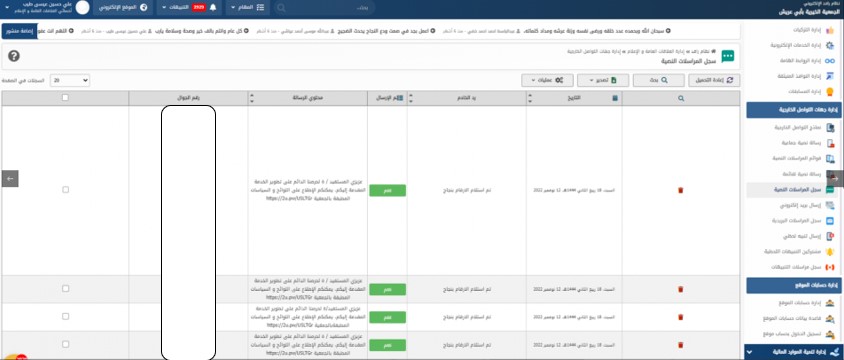Select إدارة جهات التواصل الخارجية sidebar header

[x=794, y=110]
